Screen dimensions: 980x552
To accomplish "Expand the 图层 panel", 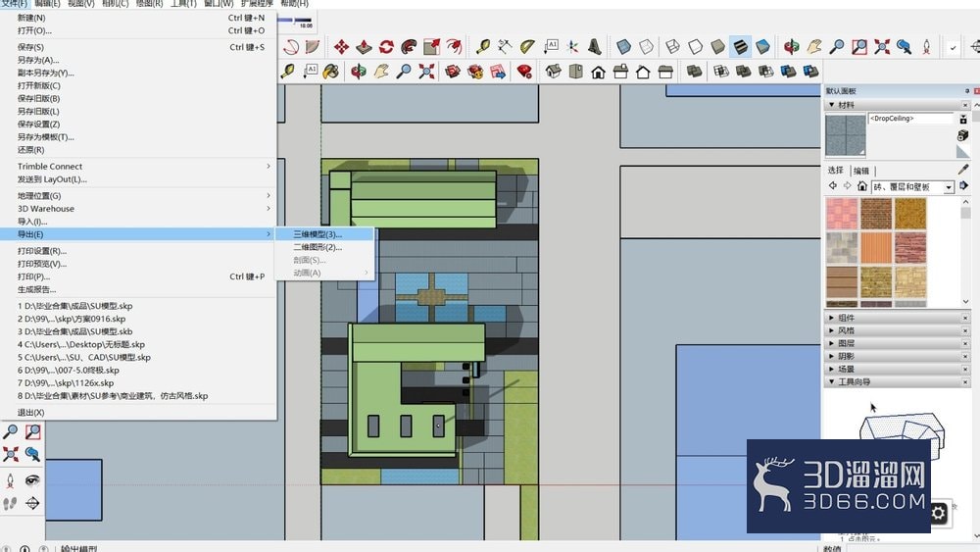I will tap(897, 343).
